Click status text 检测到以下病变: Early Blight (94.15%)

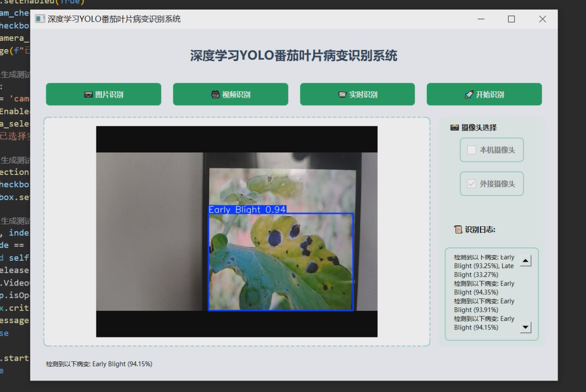coord(99,364)
